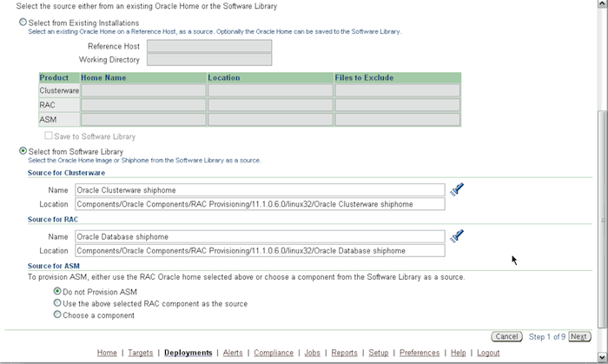
Task: Click RAC row Files to Exclude field
Action: 398,104
